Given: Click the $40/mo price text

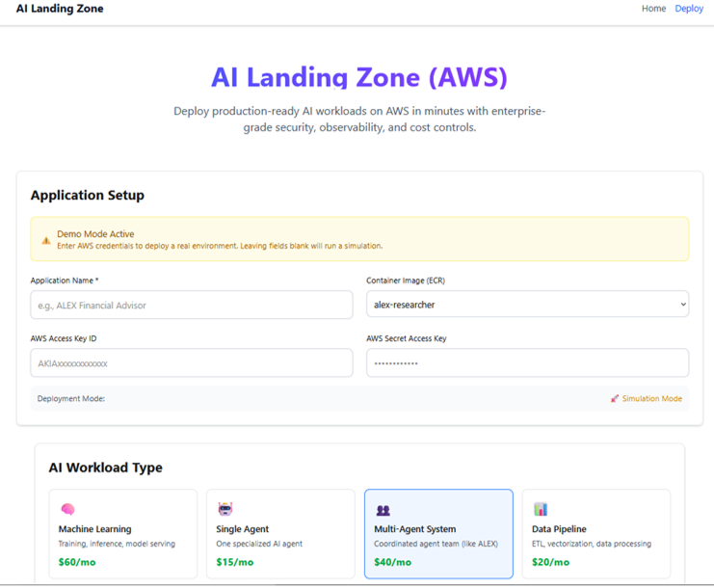Looking at the screenshot, I should click(392, 562).
